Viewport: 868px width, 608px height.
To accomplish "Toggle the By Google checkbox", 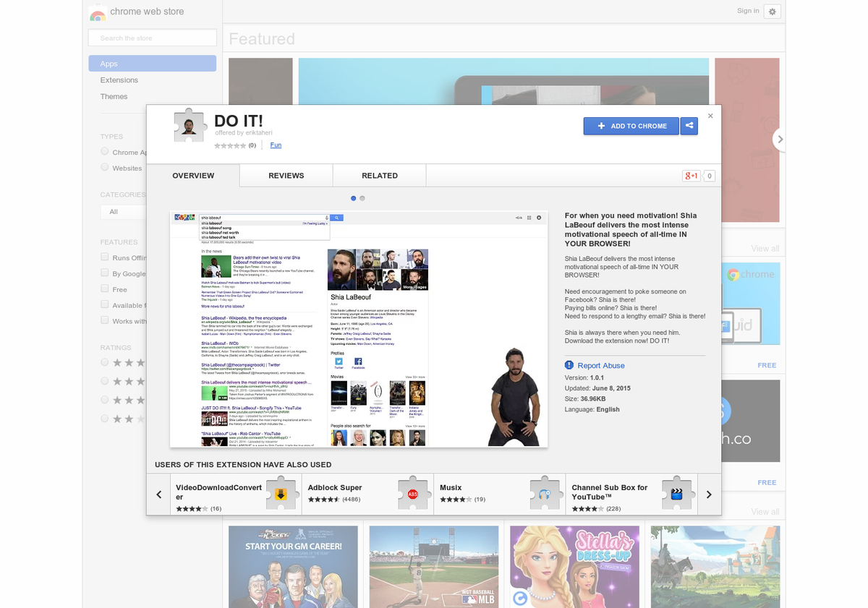I will (105, 273).
